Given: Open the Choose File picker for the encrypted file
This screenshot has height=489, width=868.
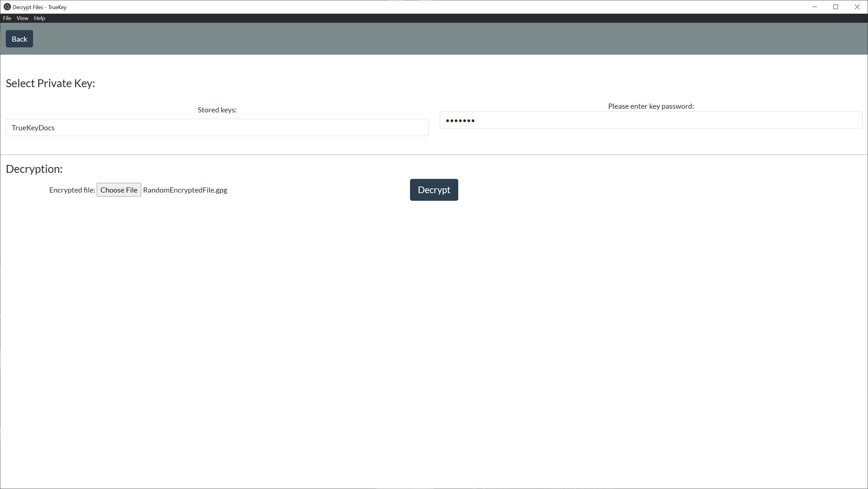Looking at the screenshot, I should pyautogui.click(x=119, y=190).
